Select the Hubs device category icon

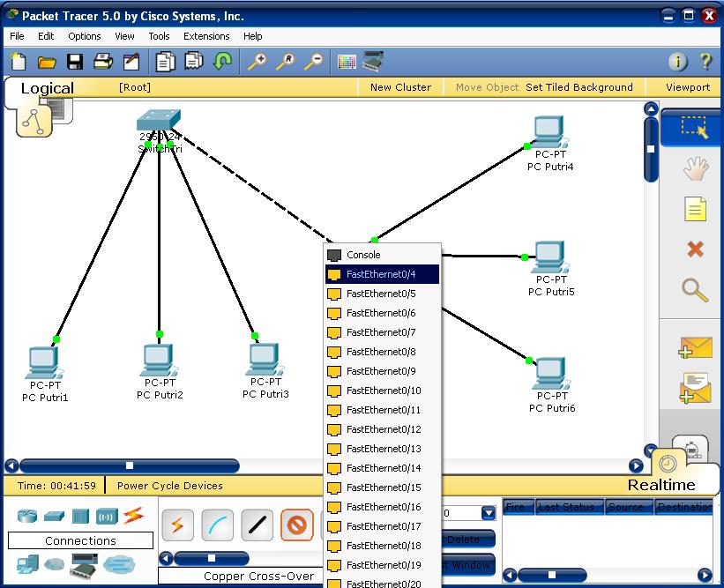pyautogui.click(x=80, y=516)
